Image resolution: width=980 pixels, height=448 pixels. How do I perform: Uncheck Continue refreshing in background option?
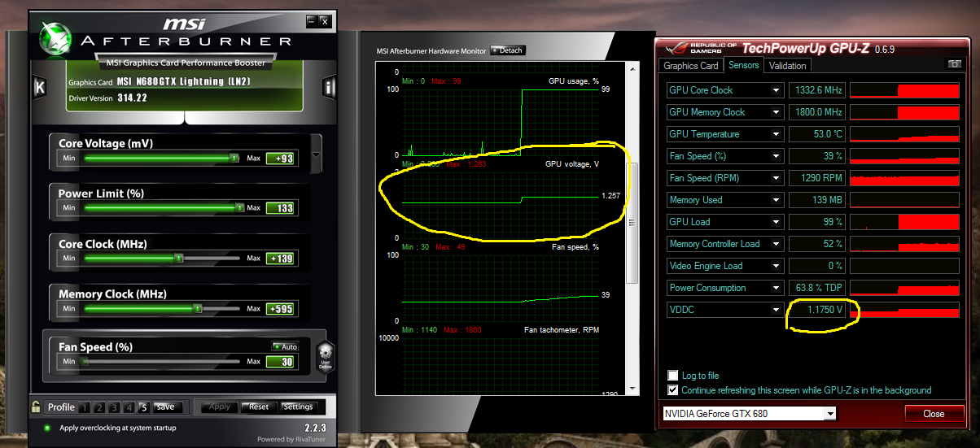click(x=672, y=390)
